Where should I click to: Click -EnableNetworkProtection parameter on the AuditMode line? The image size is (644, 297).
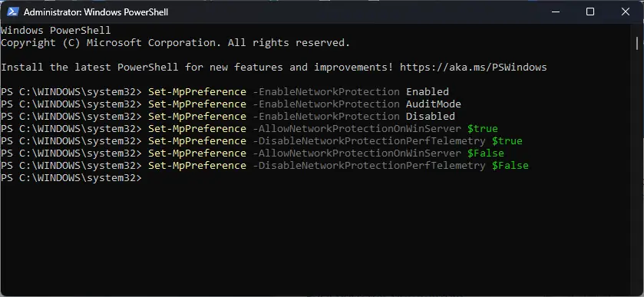point(326,104)
